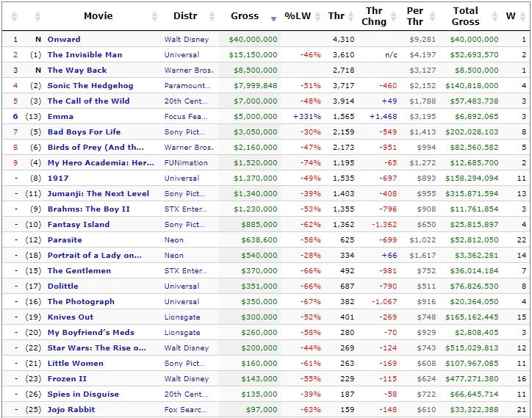Open My Hero Academia movie link
The image size is (532, 418).
(x=101, y=163)
